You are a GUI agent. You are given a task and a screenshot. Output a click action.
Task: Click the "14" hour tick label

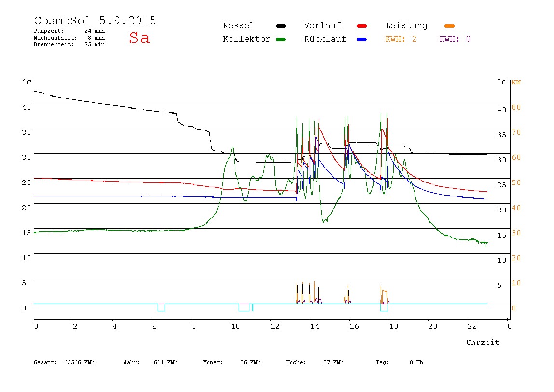[315, 326]
